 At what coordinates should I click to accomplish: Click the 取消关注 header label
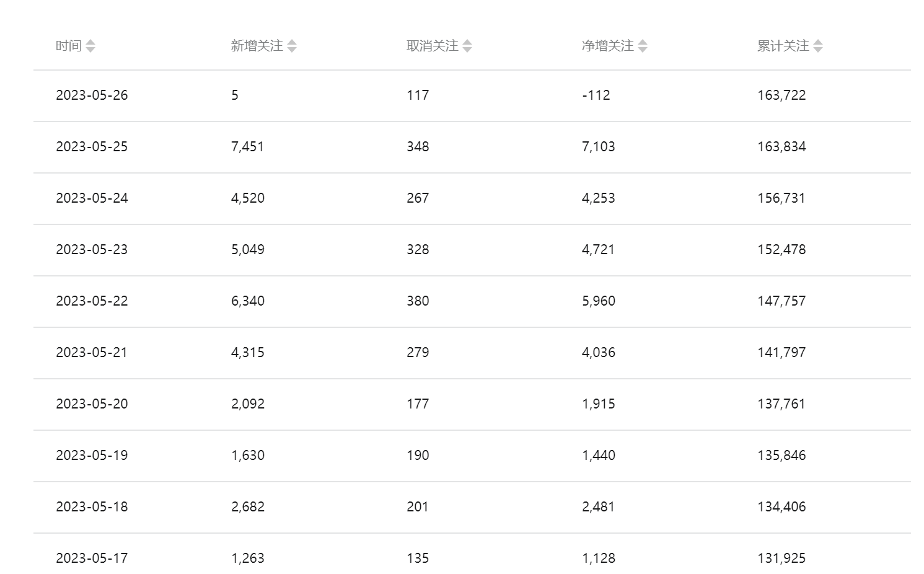tap(432, 46)
